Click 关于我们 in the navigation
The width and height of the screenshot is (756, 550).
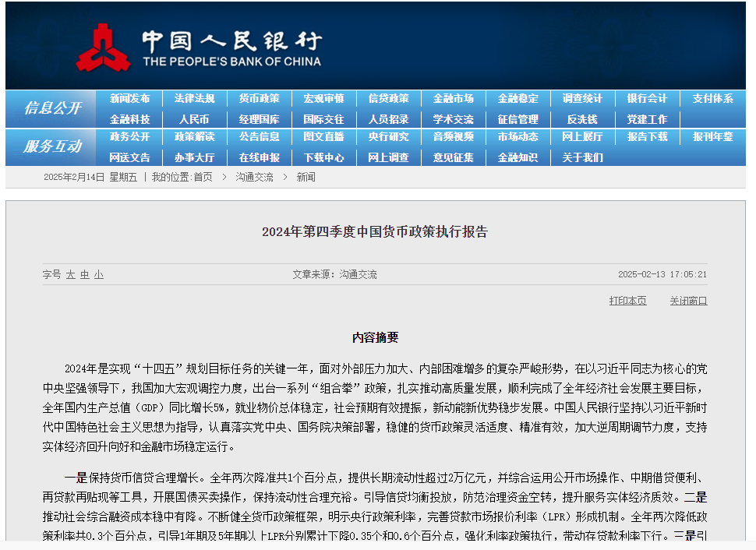582,157
